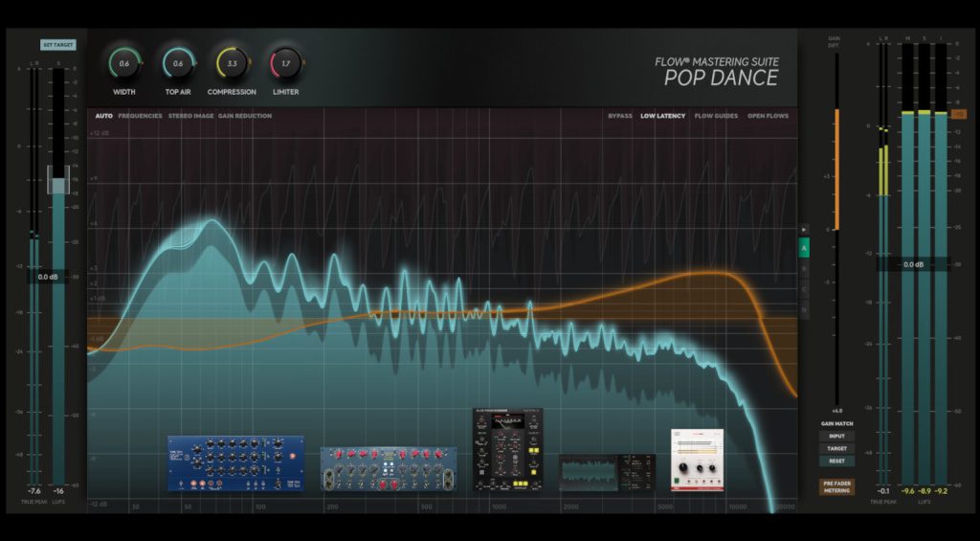Toggle Pre Fader Metering
Viewport: 980px width, 541px height.
click(x=836, y=486)
